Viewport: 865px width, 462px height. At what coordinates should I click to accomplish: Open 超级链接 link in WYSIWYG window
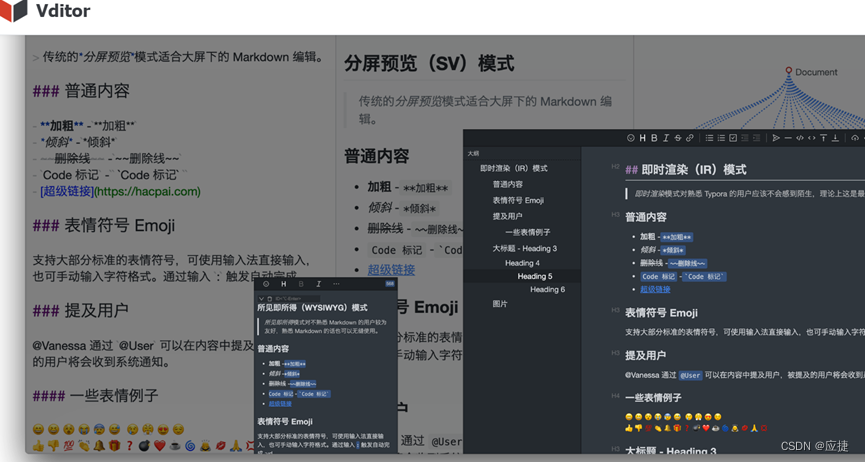pyautogui.click(x=280, y=403)
